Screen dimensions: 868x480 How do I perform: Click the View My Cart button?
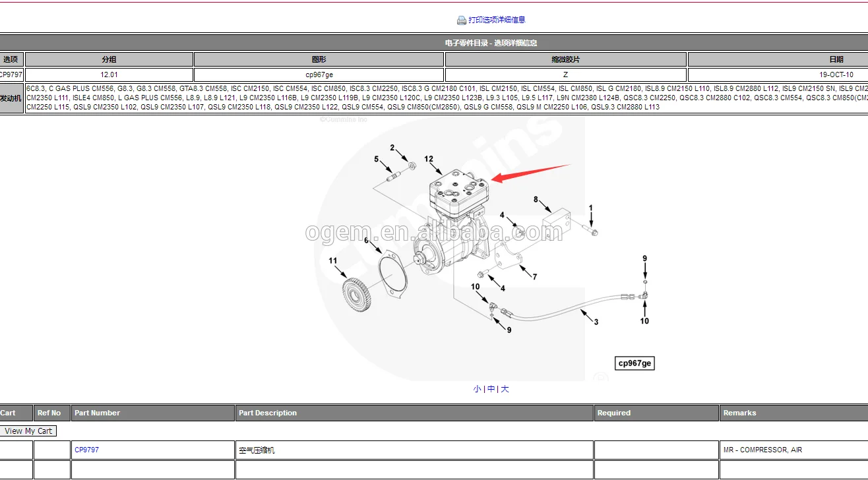pyautogui.click(x=28, y=431)
